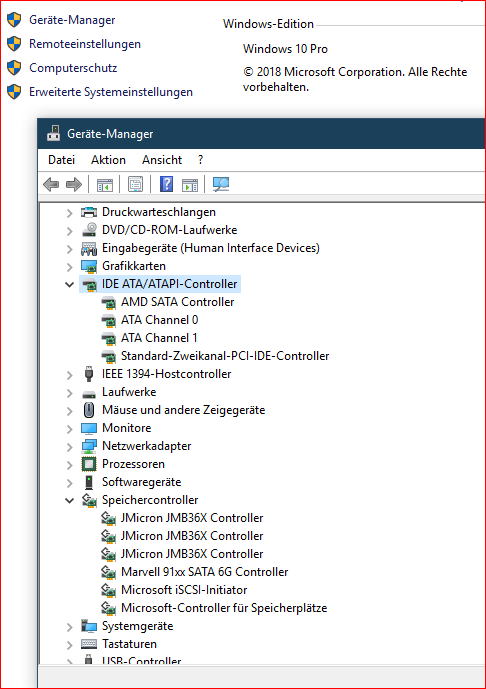Expand the Tastaturen node

[69, 645]
